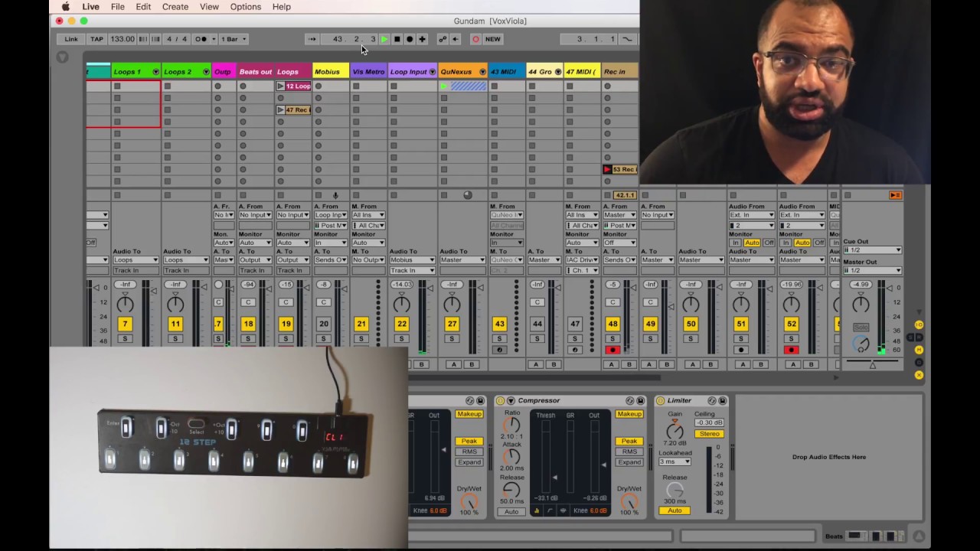This screenshot has height=551, width=980.
Task: Start playback with the green Play button
Action: pyautogui.click(x=384, y=39)
